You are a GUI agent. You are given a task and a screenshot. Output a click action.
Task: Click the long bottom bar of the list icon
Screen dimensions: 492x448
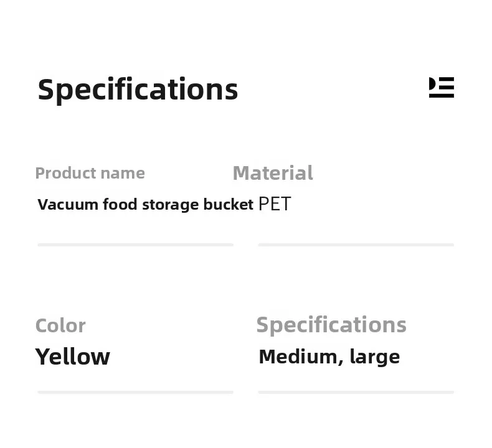point(442,95)
